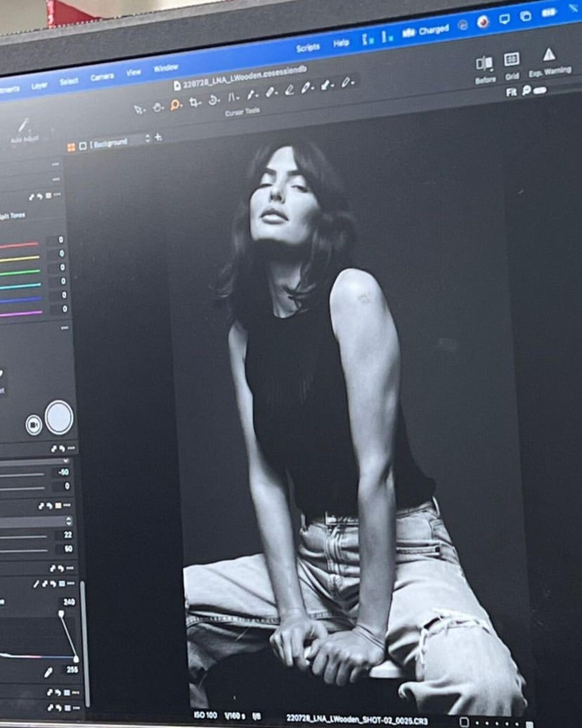Open the ellipsis menu above the 22 slider
582x728 pixels.
pyautogui.click(x=67, y=505)
